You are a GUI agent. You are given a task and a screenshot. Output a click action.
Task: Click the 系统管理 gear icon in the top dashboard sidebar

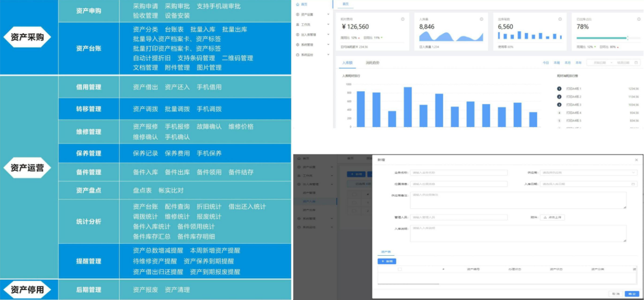[297, 45]
